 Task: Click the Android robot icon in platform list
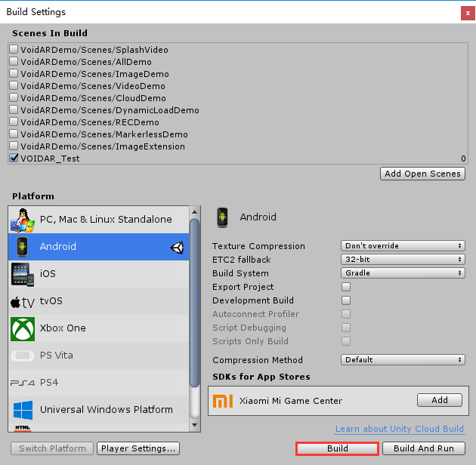[x=22, y=247]
